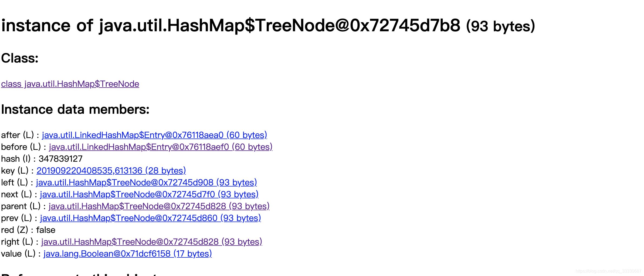
Task: Open the class java.util.HashMap$TreeNode link
Action: (70, 84)
